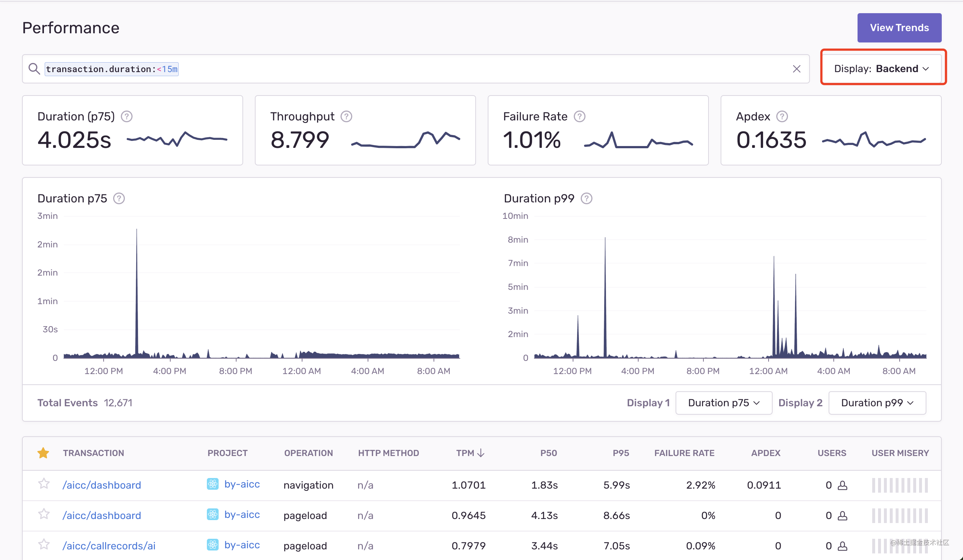963x560 pixels.
Task: Click the Duration (p75) 4.025s value
Action: point(75,140)
